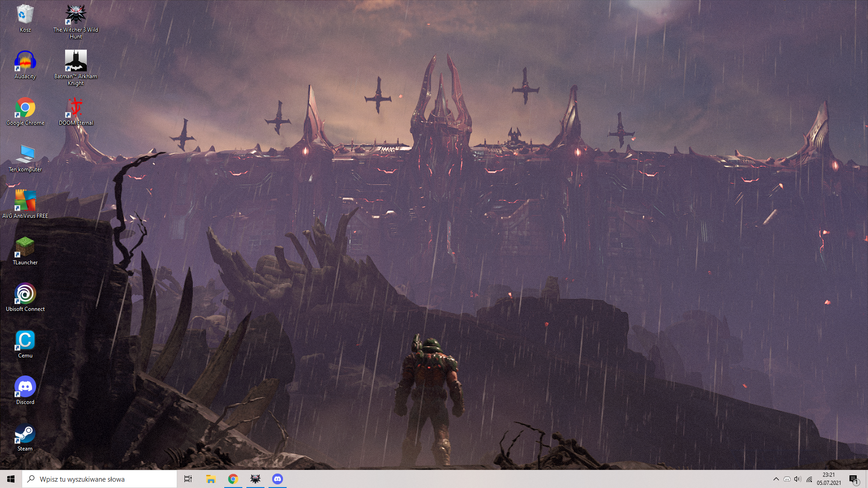The height and width of the screenshot is (488, 868).
Task: Open the Wi-Fi network tray icon
Action: (809, 479)
